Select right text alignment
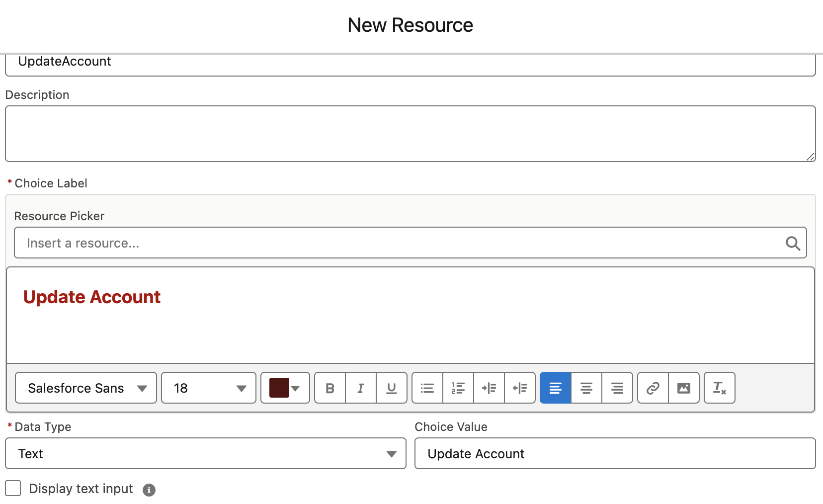This screenshot has width=823, height=504. (617, 388)
